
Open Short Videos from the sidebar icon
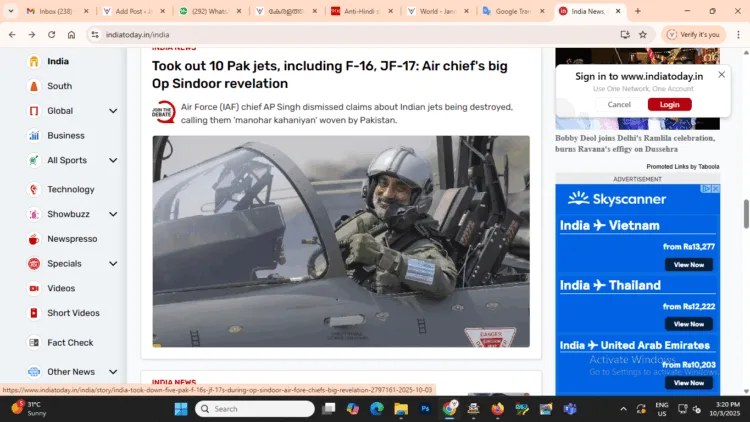(34, 313)
